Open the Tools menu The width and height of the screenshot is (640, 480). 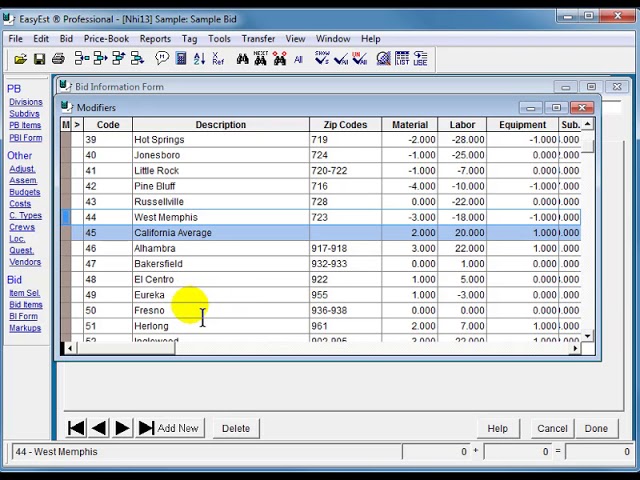[x=219, y=39]
